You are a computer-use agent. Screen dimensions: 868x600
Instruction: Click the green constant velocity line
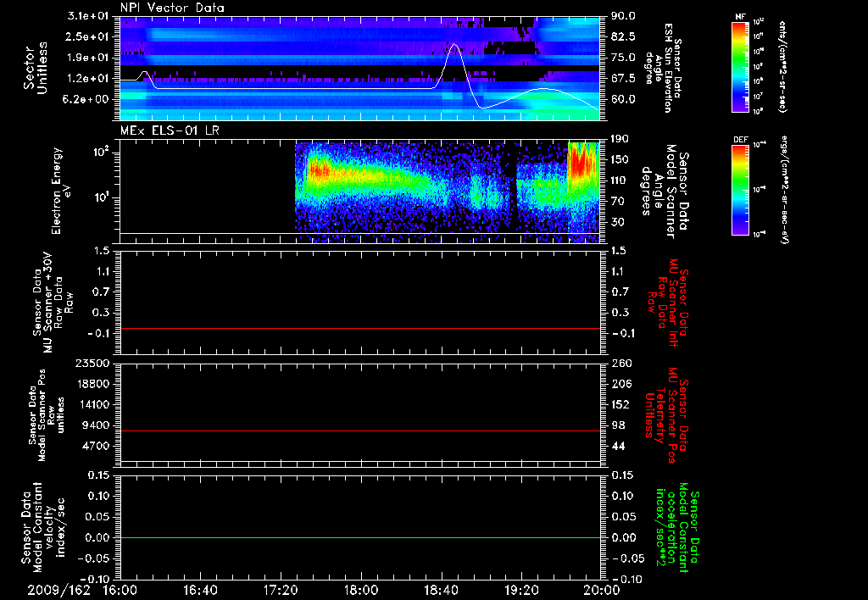pos(359,537)
